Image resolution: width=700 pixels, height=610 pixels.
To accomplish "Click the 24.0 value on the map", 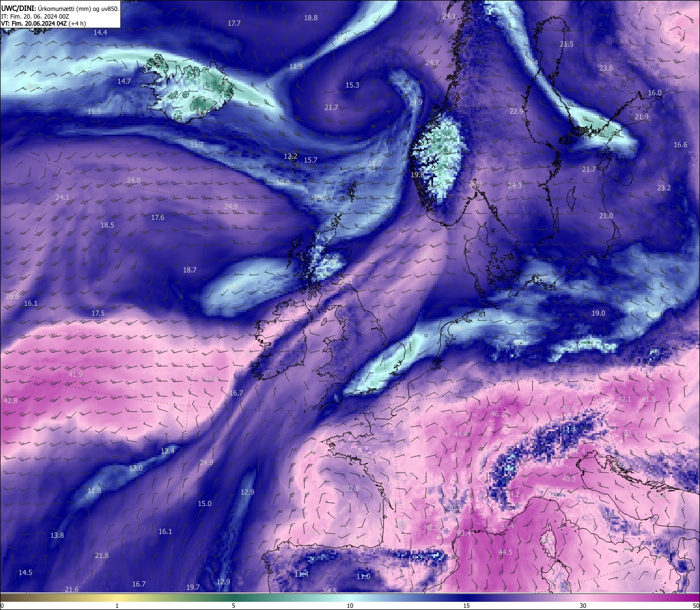I will point(133,180).
